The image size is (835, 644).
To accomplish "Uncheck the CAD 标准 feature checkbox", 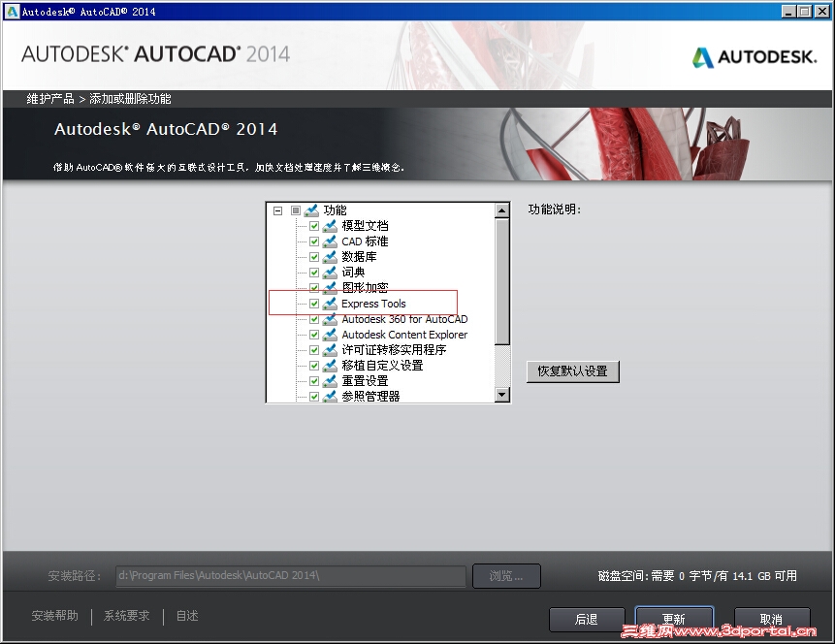I will (314, 241).
